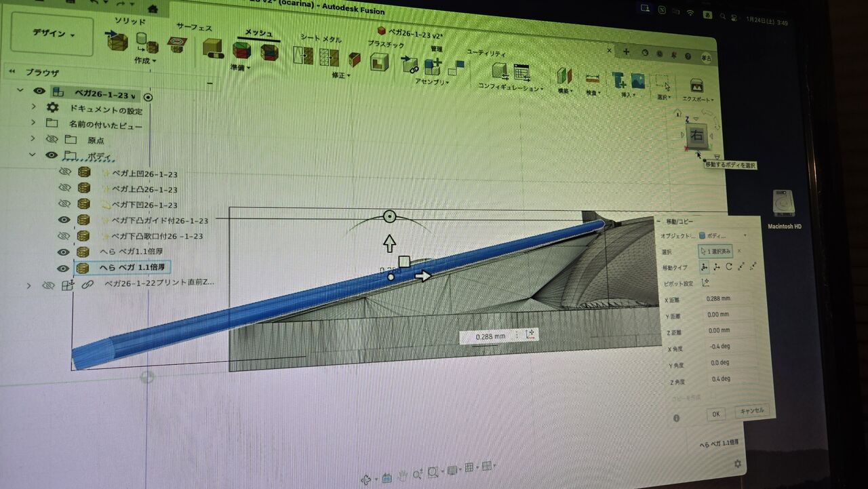Open the 作成 dropdown menu
Image resolution: width=868 pixels, height=489 pixels.
tap(145, 60)
